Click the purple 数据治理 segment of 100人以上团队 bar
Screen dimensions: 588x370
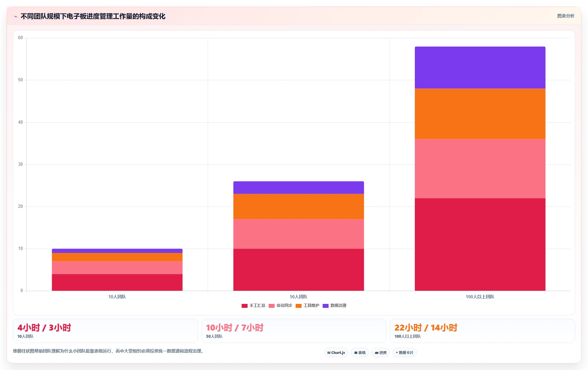[480, 67]
